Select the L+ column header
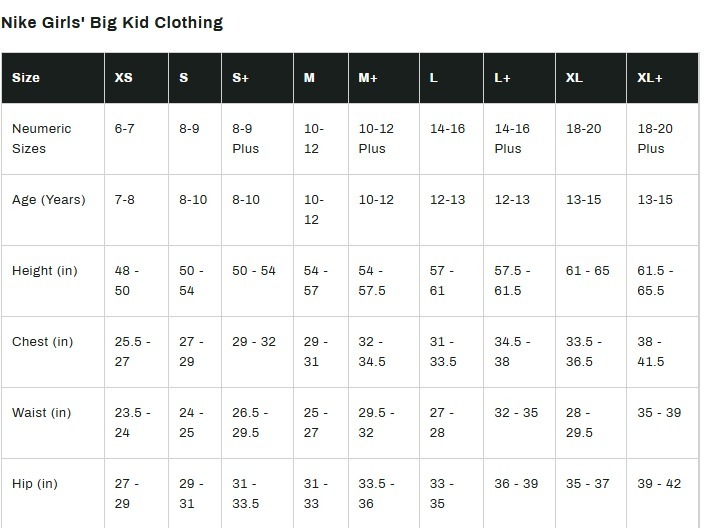Screen dimensions: 706x528 click(503, 78)
